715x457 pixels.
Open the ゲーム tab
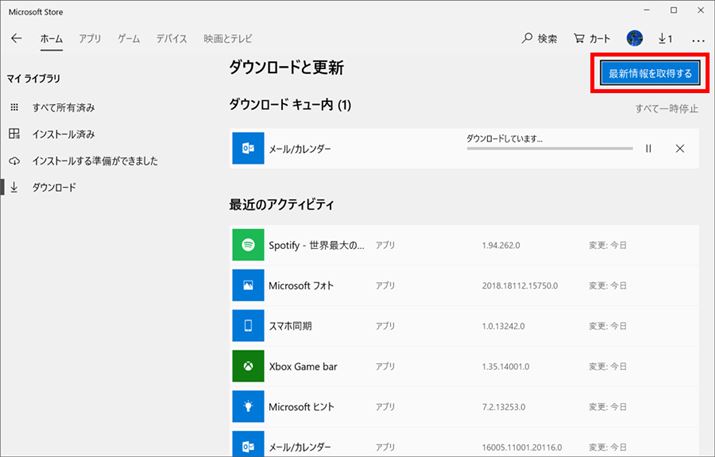[x=129, y=39]
